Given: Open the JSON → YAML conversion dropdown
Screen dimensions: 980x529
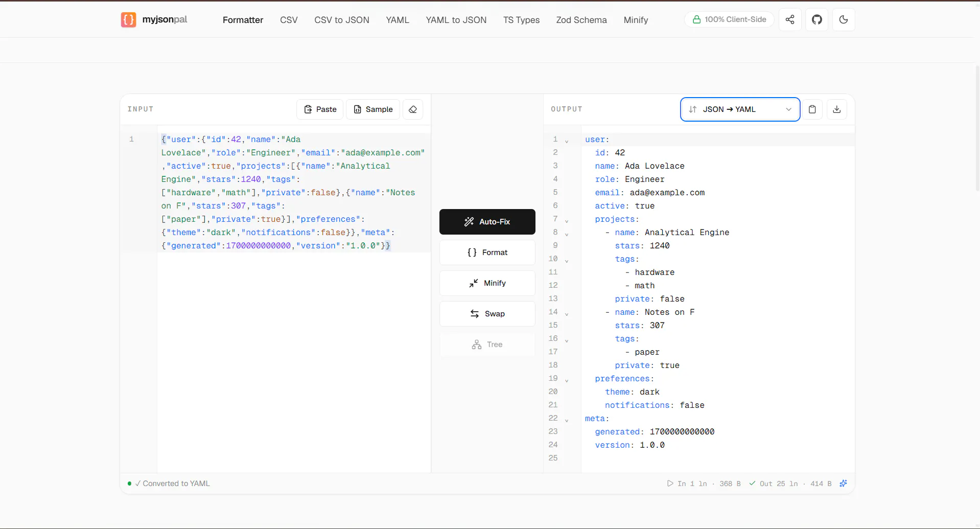Looking at the screenshot, I should pyautogui.click(x=740, y=109).
